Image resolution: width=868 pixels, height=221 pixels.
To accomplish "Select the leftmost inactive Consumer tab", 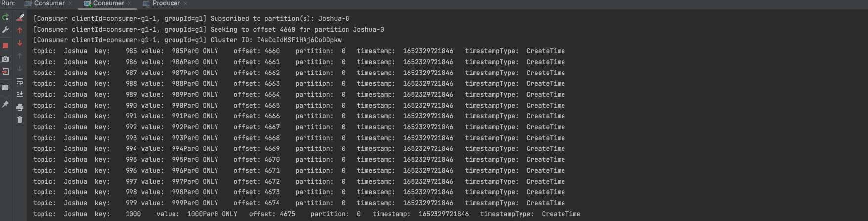I will click(48, 3).
